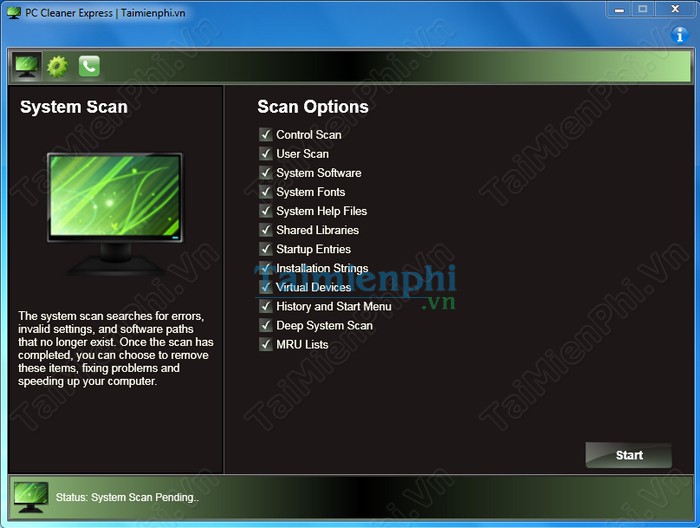Viewport: 700px width, 528px height.
Task: Toggle the System Software checkbox
Action: pyautogui.click(x=266, y=173)
